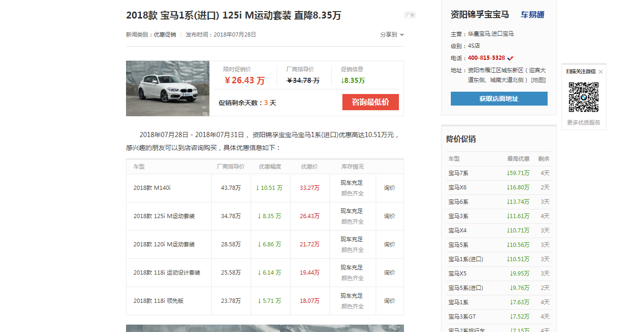Click the 优惠促销 news category link
Viewport: 644px width, 332px height.
coord(165,35)
